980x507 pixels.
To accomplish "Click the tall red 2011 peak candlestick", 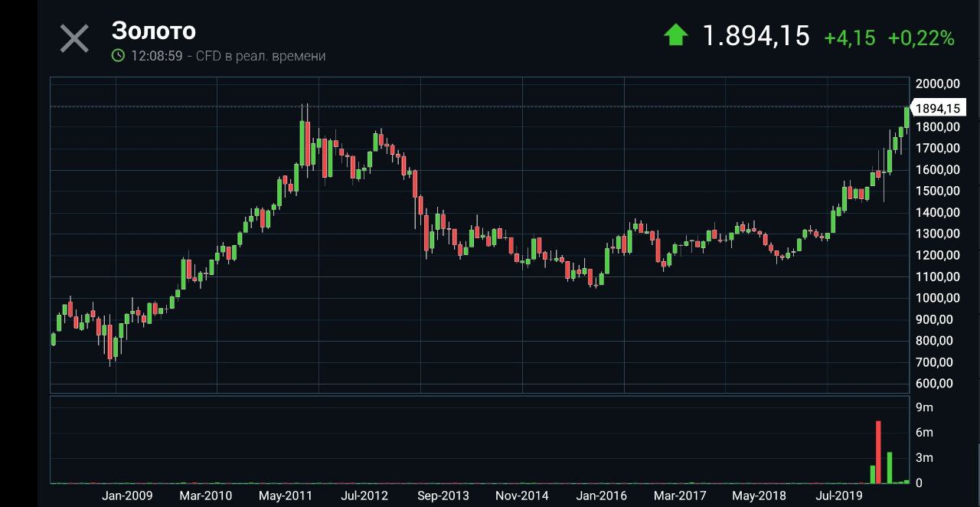I will pyautogui.click(x=308, y=143).
